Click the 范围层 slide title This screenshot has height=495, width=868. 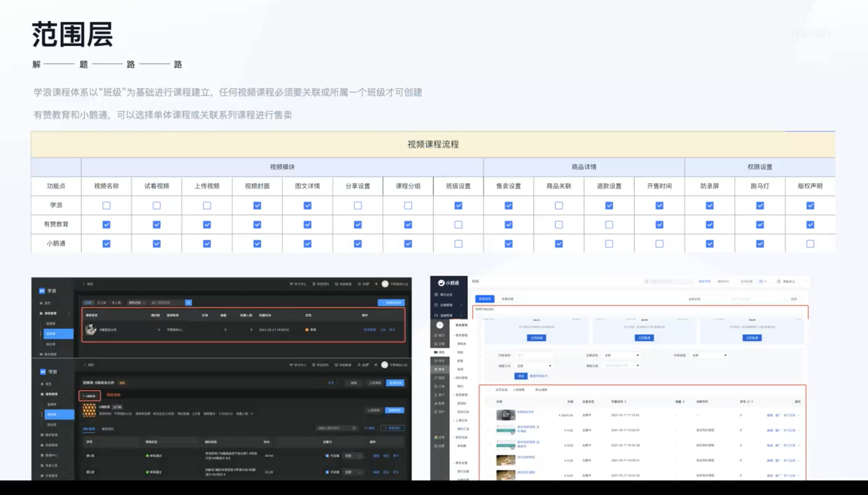click(x=73, y=34)
